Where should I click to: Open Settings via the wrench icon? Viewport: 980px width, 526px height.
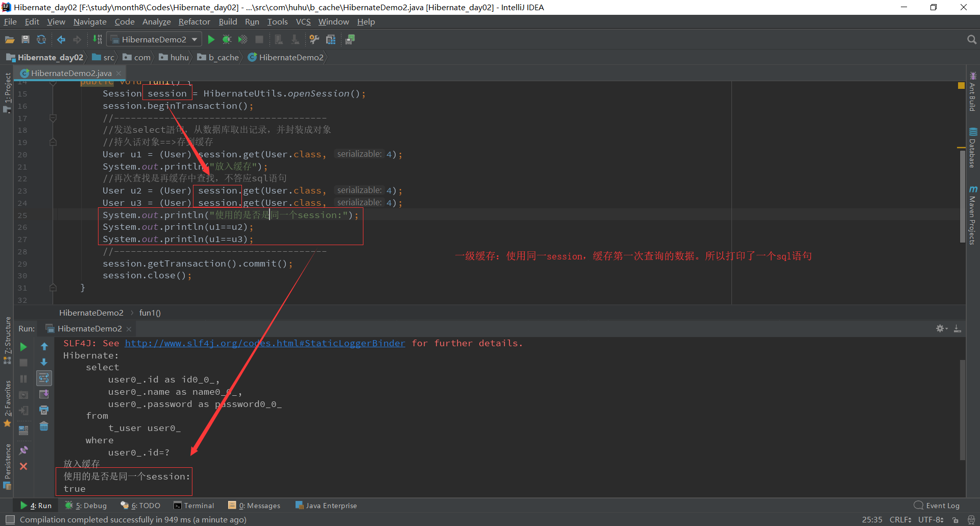[314, 39]
